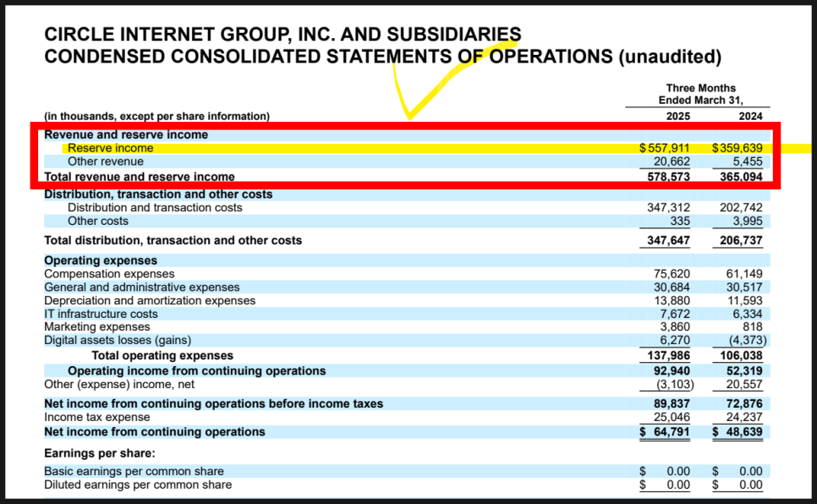The image size is (817, 504).
Task: Click the net income value "$ 64,791"
Action: pyautogui.click(x=665, y=432)
